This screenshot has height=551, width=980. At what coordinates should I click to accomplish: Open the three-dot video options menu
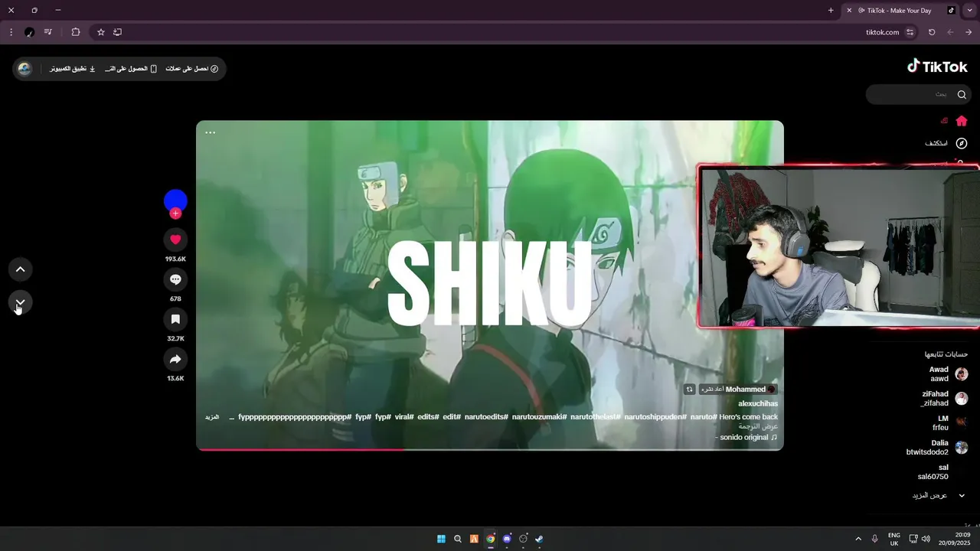[210, 132]
